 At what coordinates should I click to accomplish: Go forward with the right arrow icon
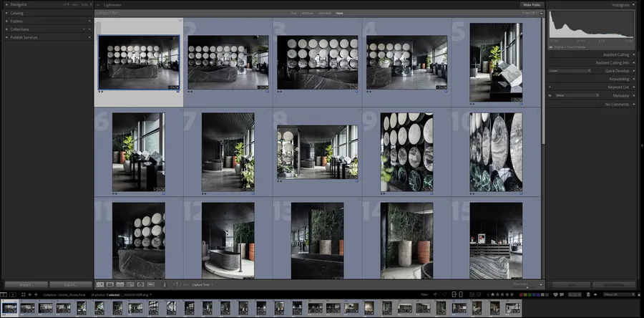(x=36, y=294)
